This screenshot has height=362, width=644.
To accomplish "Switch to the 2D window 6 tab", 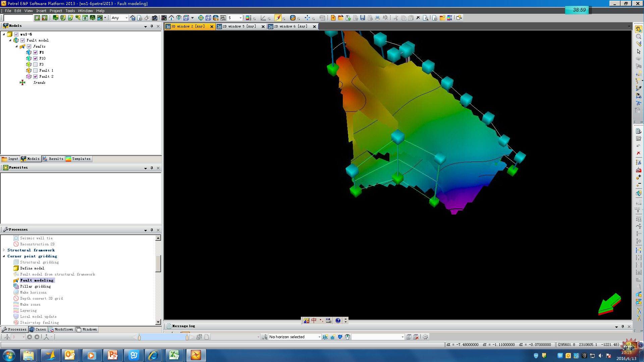I will pyautogui.click(x=290, y=26).
